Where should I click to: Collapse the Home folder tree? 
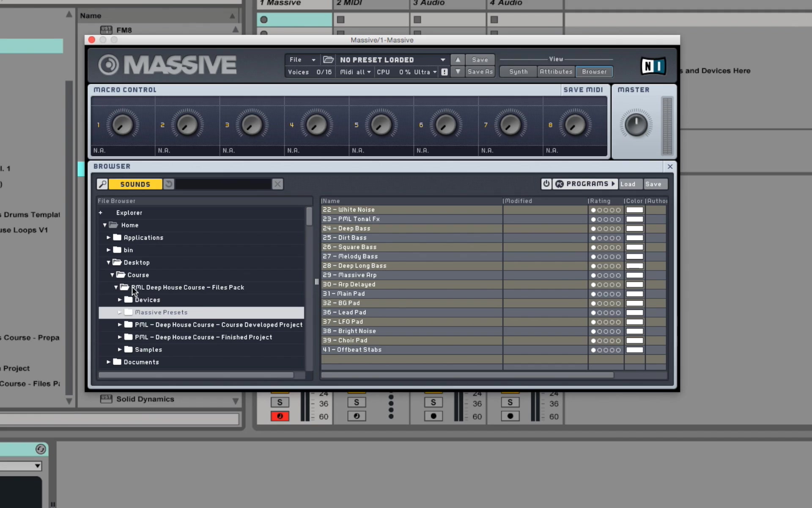(105, 225)
